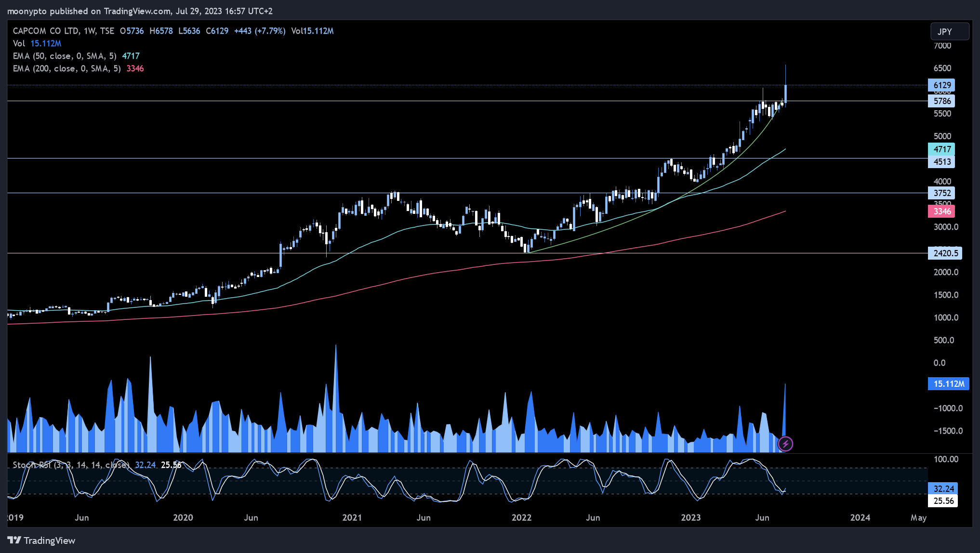Select the Stoch RSI indicator legend

coord(71,465)
